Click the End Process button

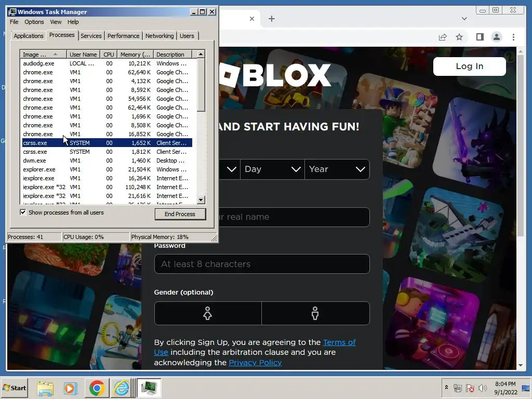(x=180, y=214)
